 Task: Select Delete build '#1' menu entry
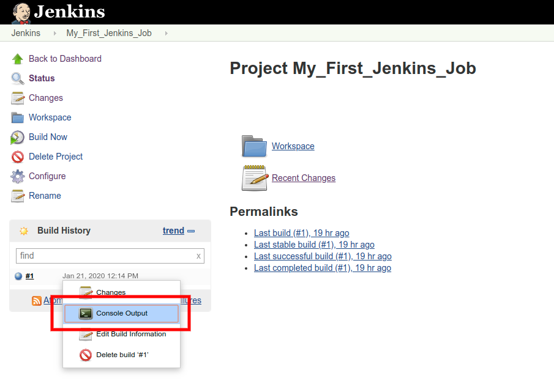click(122, 355)
